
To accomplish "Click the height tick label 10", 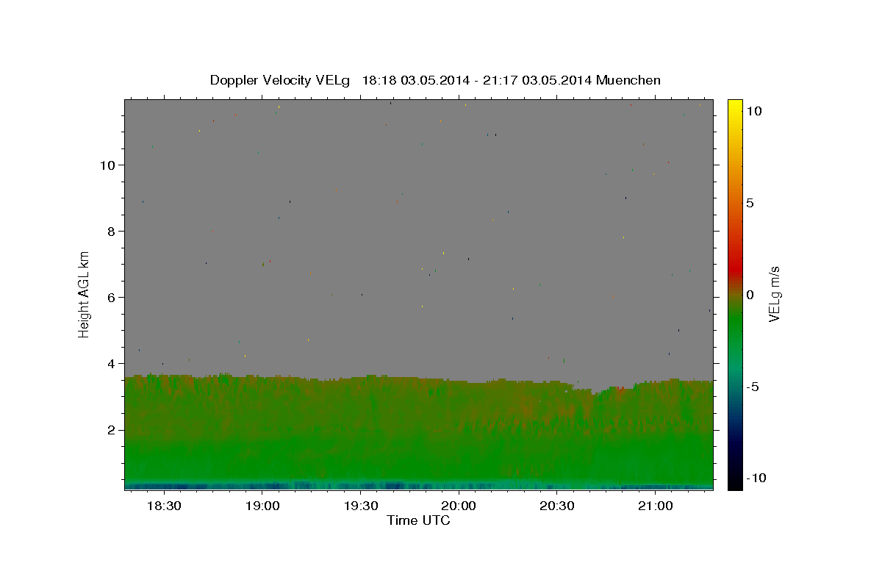I will (107, 165).
